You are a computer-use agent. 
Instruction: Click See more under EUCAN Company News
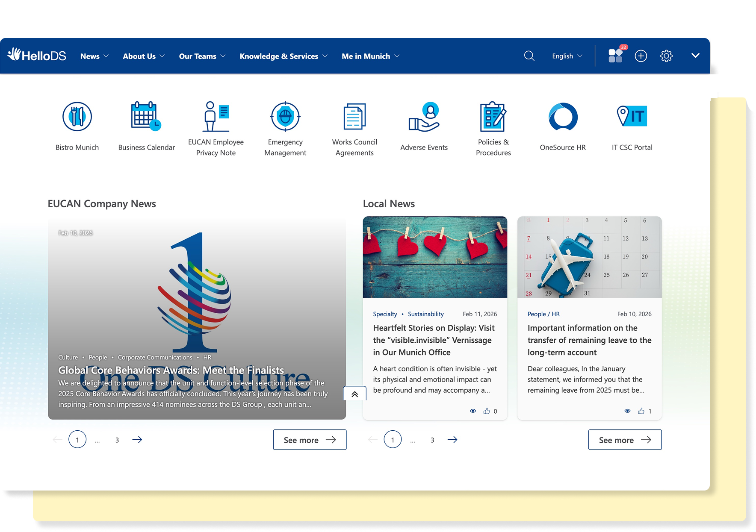(x=310, y=440)
